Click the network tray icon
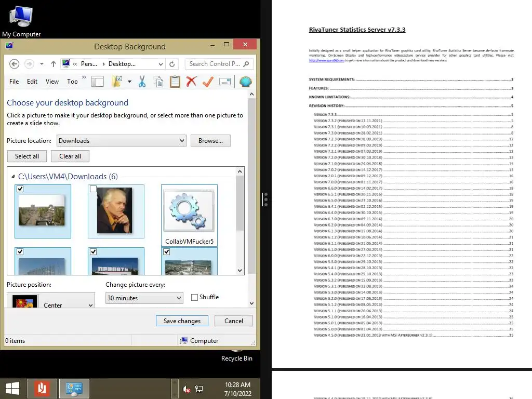This screenshot has height=399, width=532. point(199,389)
